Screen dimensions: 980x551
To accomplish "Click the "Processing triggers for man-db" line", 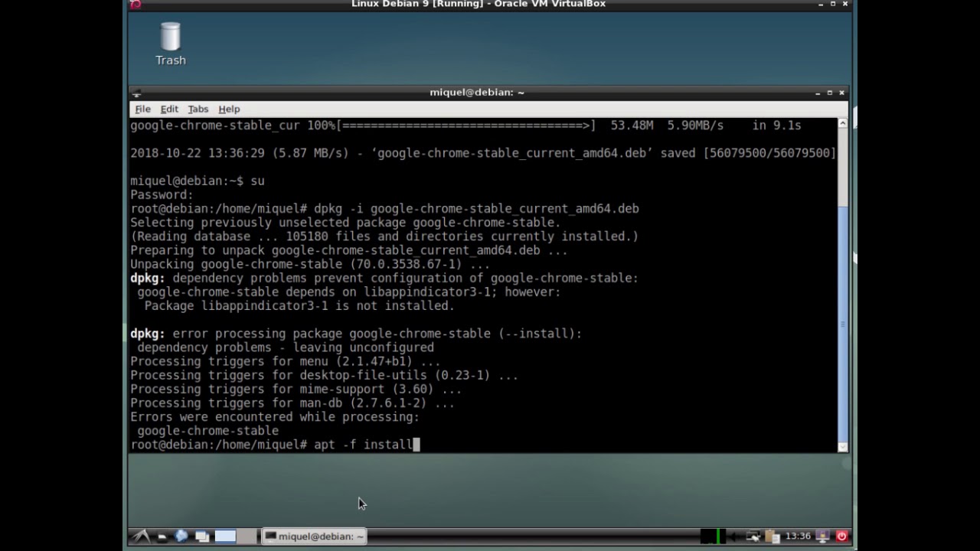I will click(x=292, y=403).
